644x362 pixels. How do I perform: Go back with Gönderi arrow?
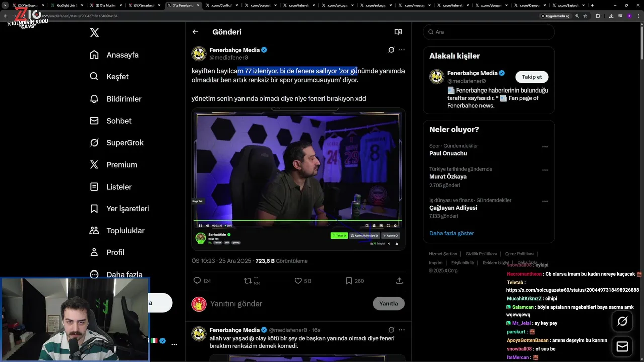(195, 32)
